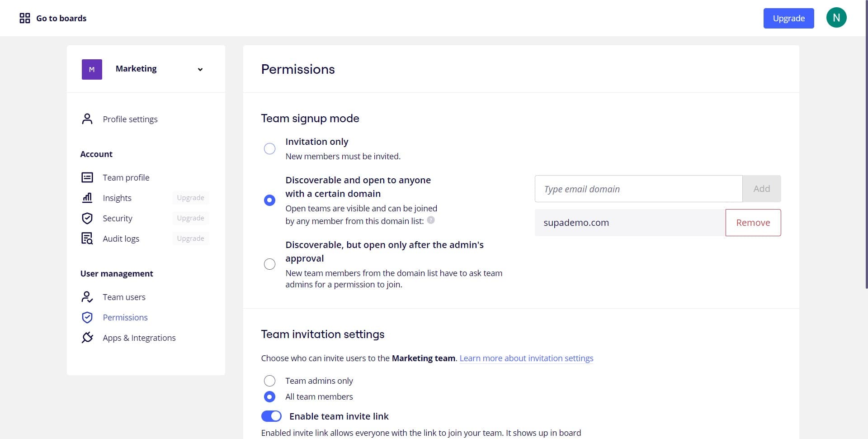The width and height of the screenshot is (868, 439).
Task: Click the Permissions shield icon
Action: click(87, 317)
